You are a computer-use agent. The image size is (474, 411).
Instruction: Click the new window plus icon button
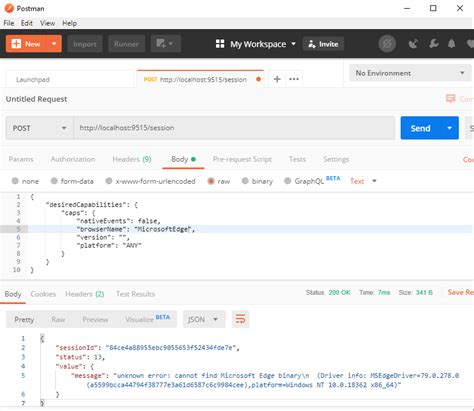(166, 44)
